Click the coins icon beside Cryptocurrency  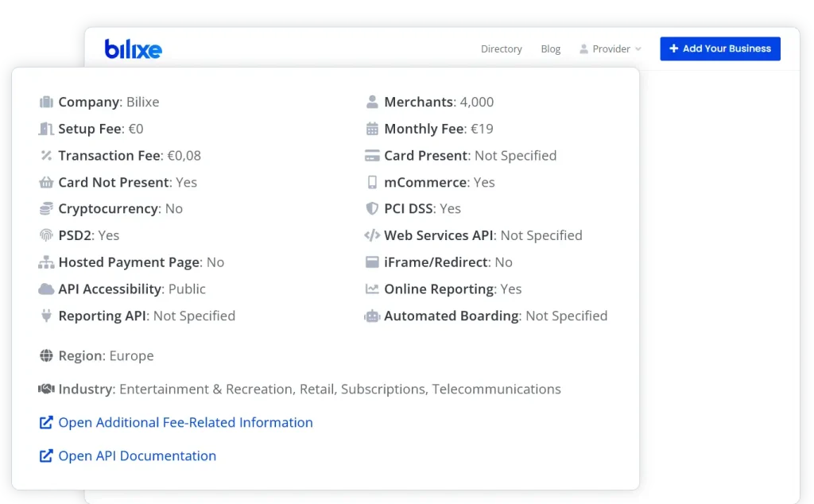(46, 208)
